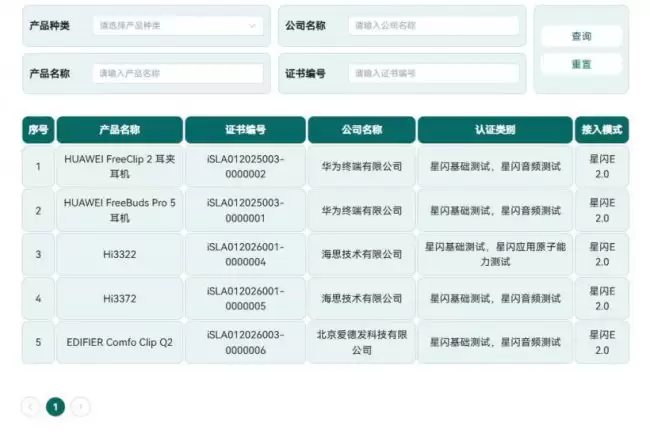Screen dimensions: 650x433
Task: Click the 产品名称 input field
Action: [178, 74]
